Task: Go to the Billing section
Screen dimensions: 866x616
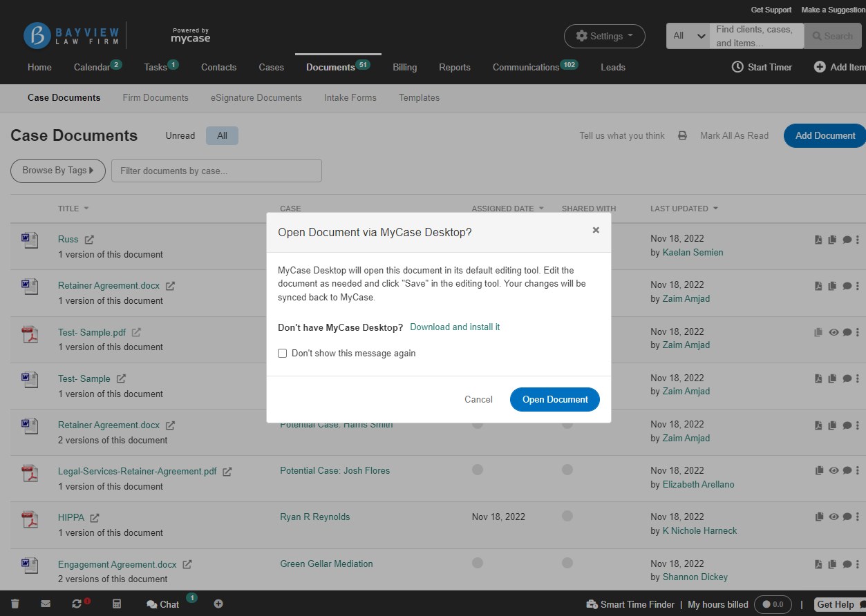Action: pos(404,67)
